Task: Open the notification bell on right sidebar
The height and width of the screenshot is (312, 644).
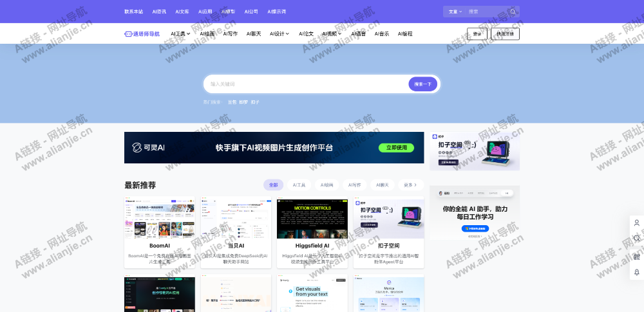Action: (x=637, y=271)
